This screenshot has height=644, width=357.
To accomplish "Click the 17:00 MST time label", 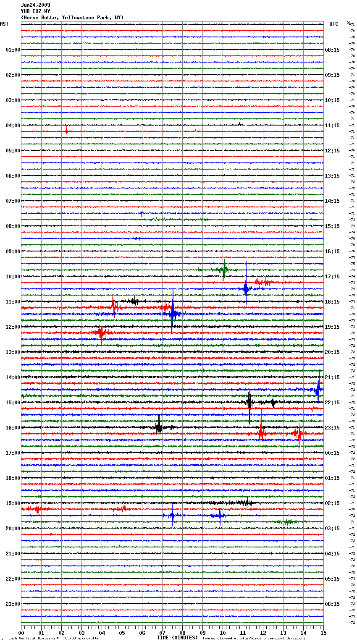I will [13, 453].
